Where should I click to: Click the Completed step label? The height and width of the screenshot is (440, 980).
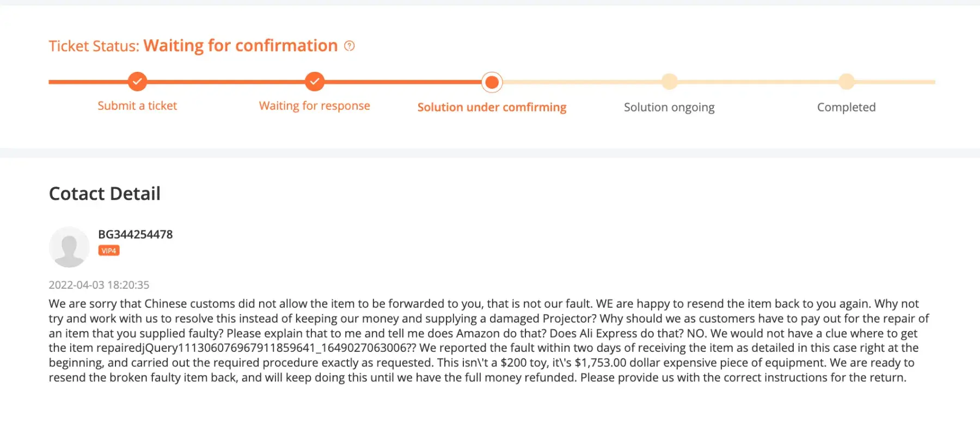(846, 107)
